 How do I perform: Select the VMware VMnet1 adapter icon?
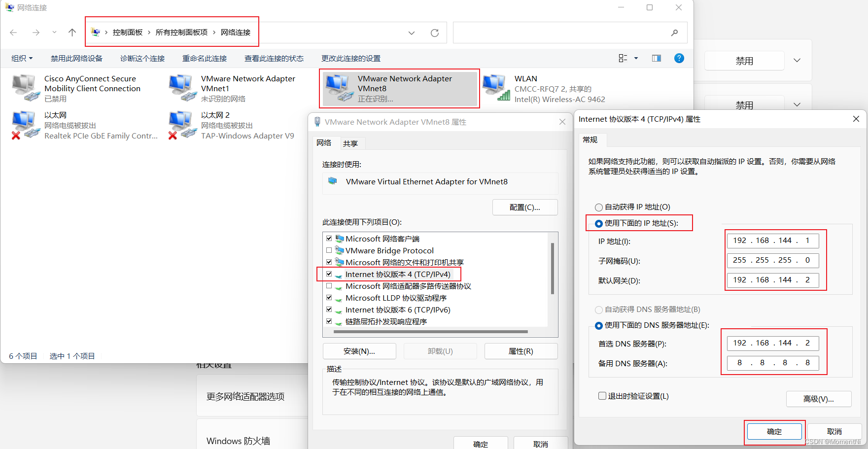coord(182,88)
